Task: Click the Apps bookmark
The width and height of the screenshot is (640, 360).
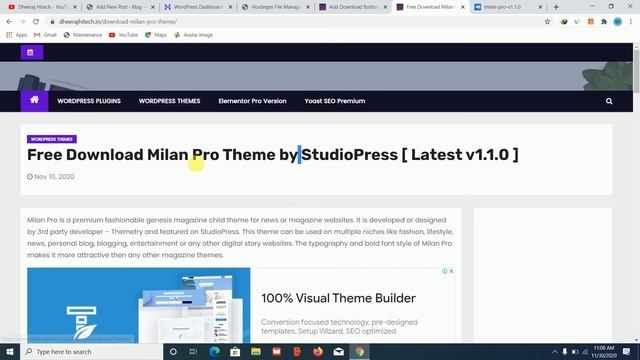Action: click(x=17, y=35)
